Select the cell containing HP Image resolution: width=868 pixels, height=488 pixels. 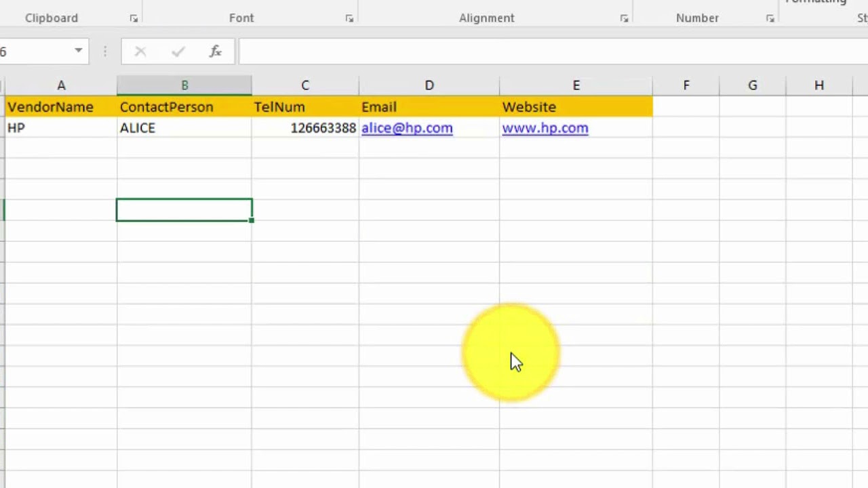(61, 128)
